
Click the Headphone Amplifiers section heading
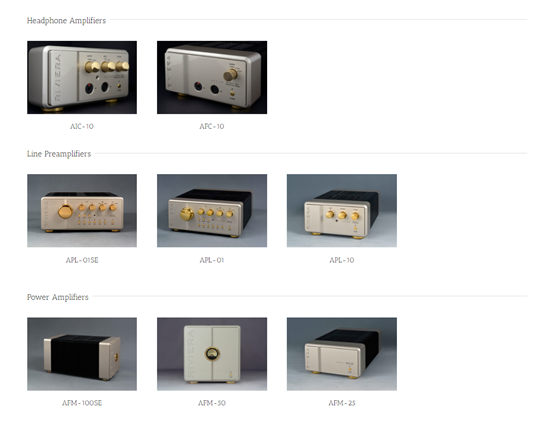pyautogui.click(x=67, y=21)
